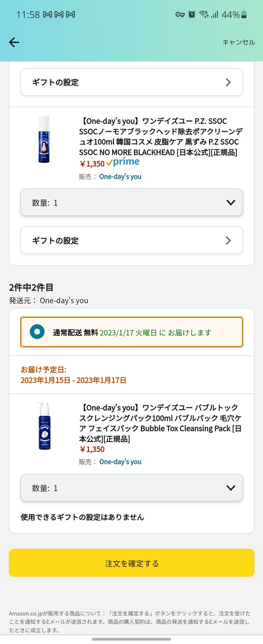
Task: Tap the first Gmail notification icon
Action: point(47,14)
